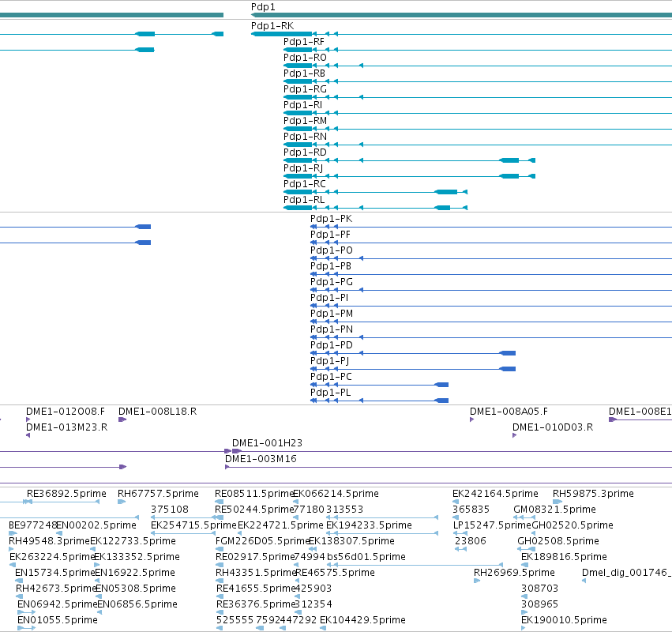Open the Pdp1-PM protein label
Screen dimensions: 672x632
tap(332, 314)
